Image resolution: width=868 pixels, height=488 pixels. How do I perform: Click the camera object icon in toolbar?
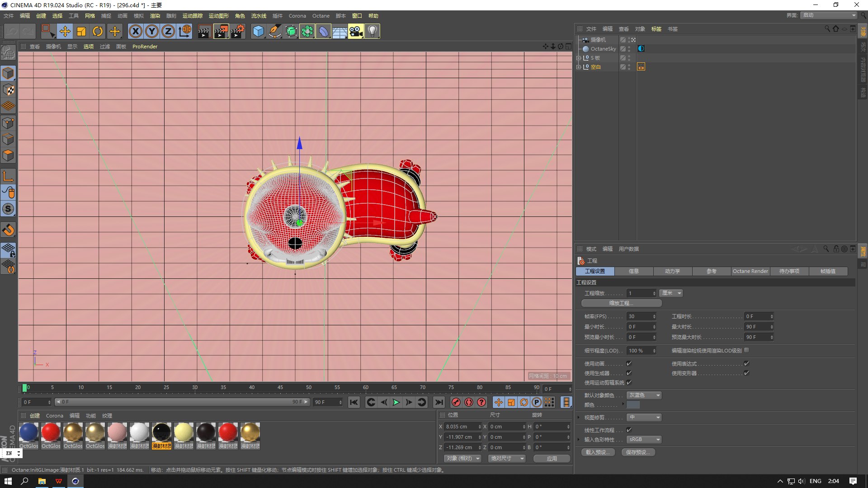pos(356,31)
